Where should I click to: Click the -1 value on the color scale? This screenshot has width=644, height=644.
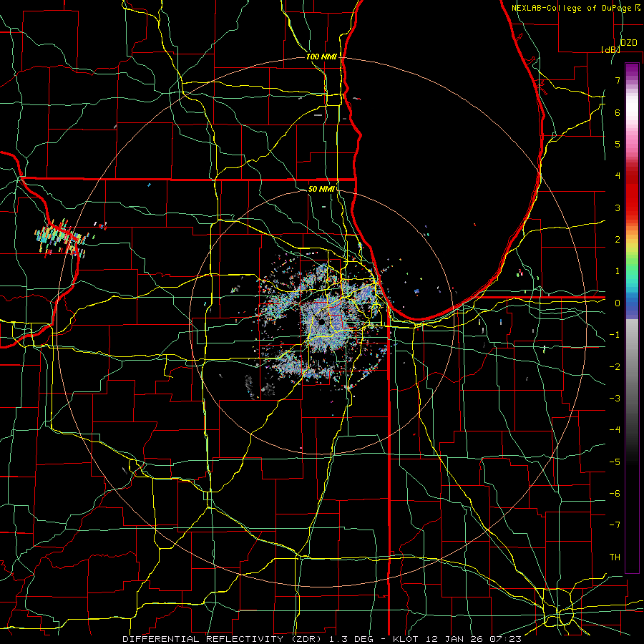[x=615, y=335]
